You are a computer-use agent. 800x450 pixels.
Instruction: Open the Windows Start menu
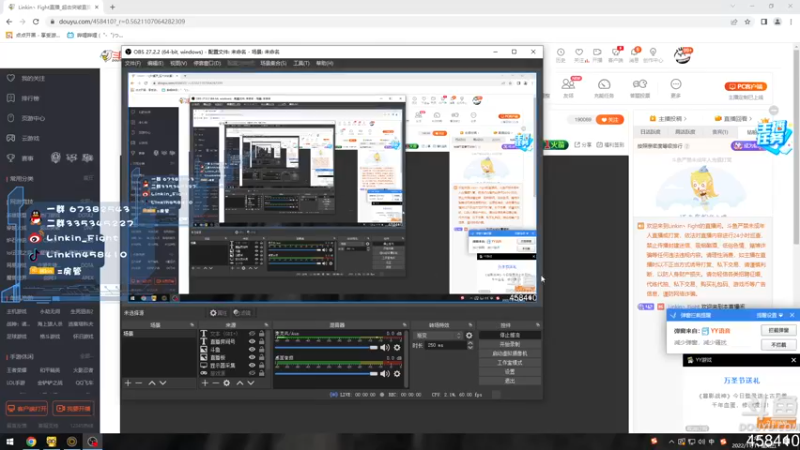click(x=10, y=441)
